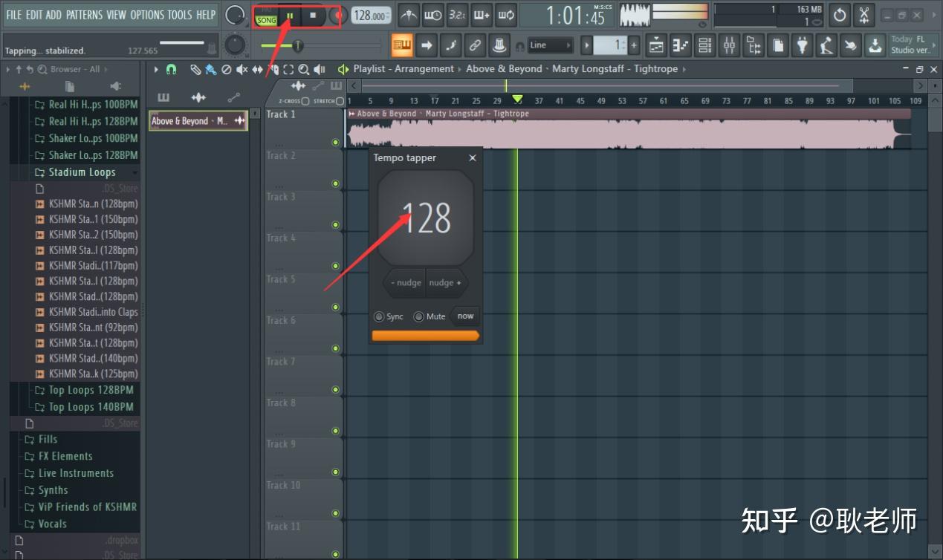Open the ADD menu
Image resolution: width=943 pixels, height=560 pixels.
coord(54,15)
